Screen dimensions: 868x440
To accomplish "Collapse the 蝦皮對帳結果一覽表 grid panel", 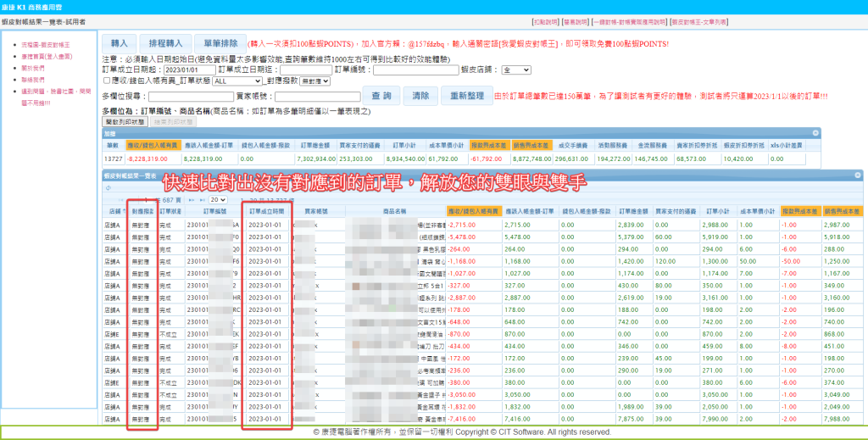I will (856, 174).
